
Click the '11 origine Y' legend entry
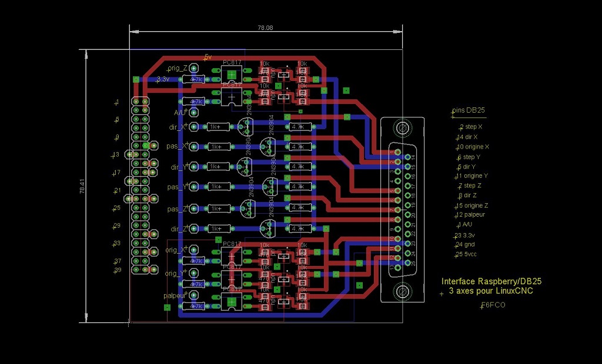point(471,176)
